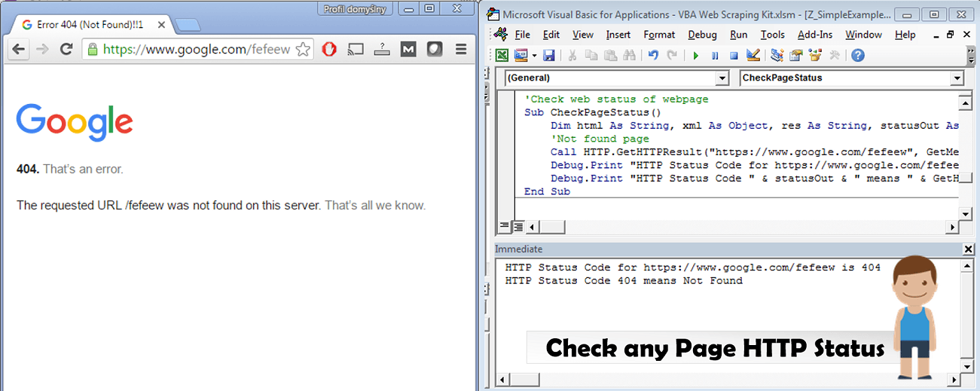Image resolution: width=980 pixels, height=391 pixels.
Task: Open the Project Explorer icon
Action: tap(777, 55)
